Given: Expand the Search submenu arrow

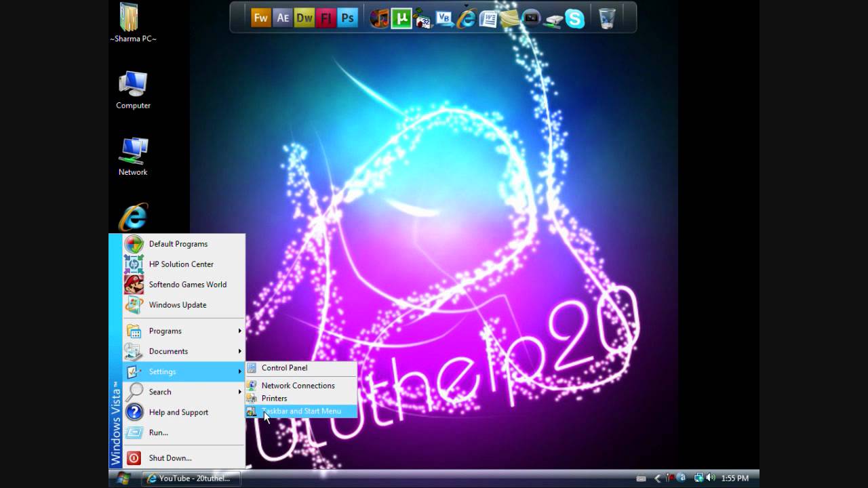Looking at the screenshot, I should 239,392.
